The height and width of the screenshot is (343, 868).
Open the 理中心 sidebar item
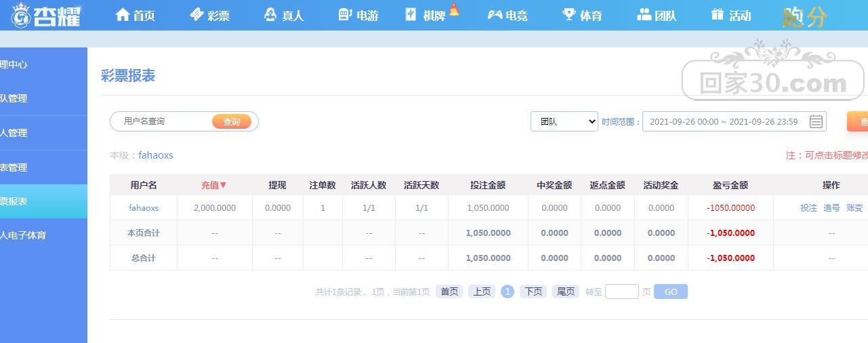pyautogui.click(x=43, y=64)
